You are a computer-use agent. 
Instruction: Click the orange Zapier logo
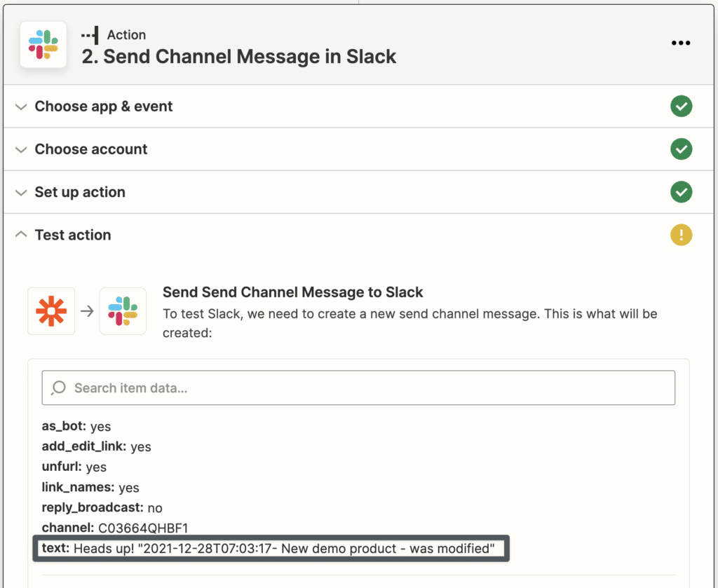(x=51, y=310)
